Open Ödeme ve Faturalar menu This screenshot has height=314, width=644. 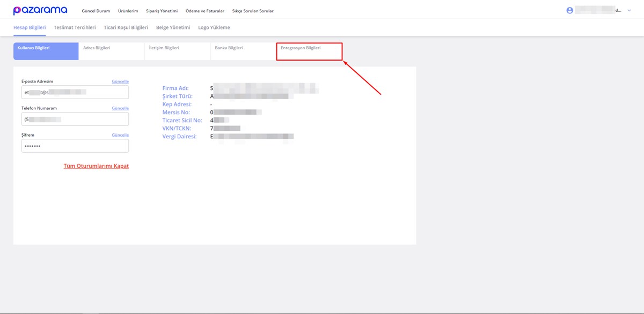coord(205,11)
